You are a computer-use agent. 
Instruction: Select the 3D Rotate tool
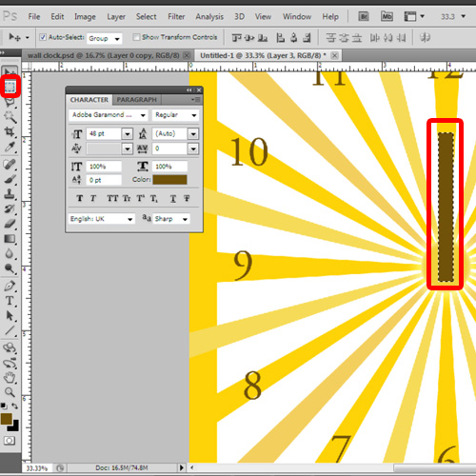[10, 347]
